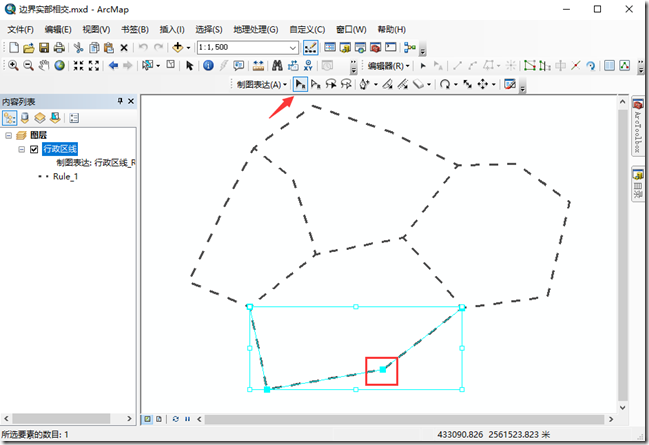The width and height of the screenshot is (649, 445).
Task: Open dropdown next to representation Move tool
Action: point(494,85)
